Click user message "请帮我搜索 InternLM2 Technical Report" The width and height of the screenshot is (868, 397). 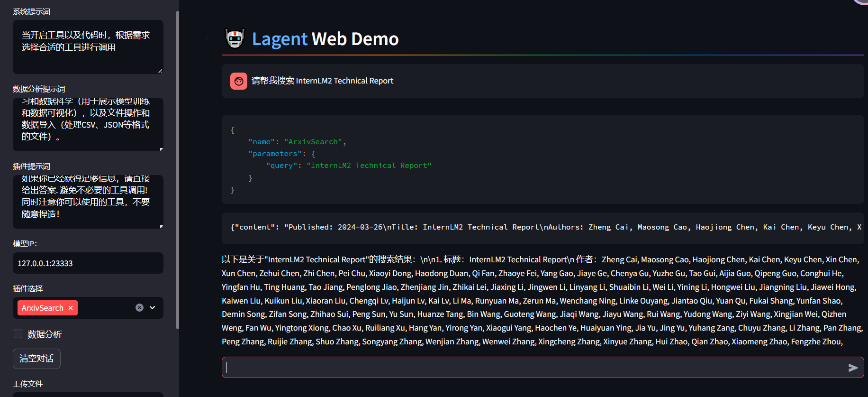(322, 81)
